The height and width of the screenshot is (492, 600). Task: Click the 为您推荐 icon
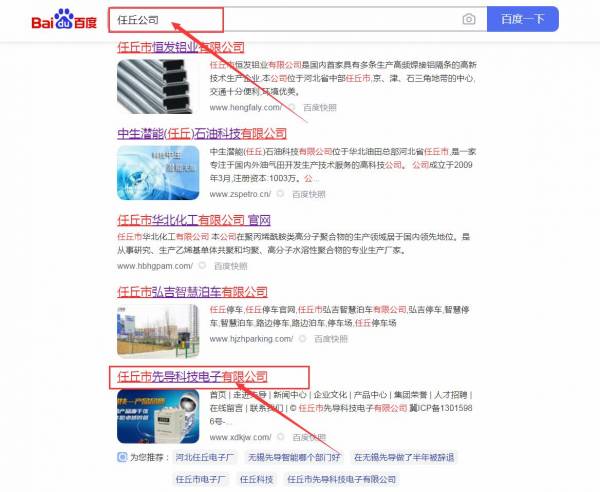point(122,457)
